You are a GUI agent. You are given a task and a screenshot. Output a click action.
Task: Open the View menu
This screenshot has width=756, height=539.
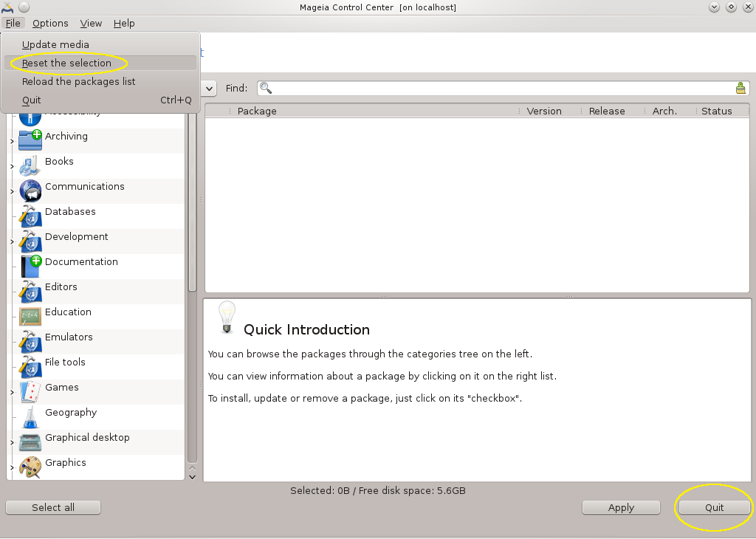(91, 23)
